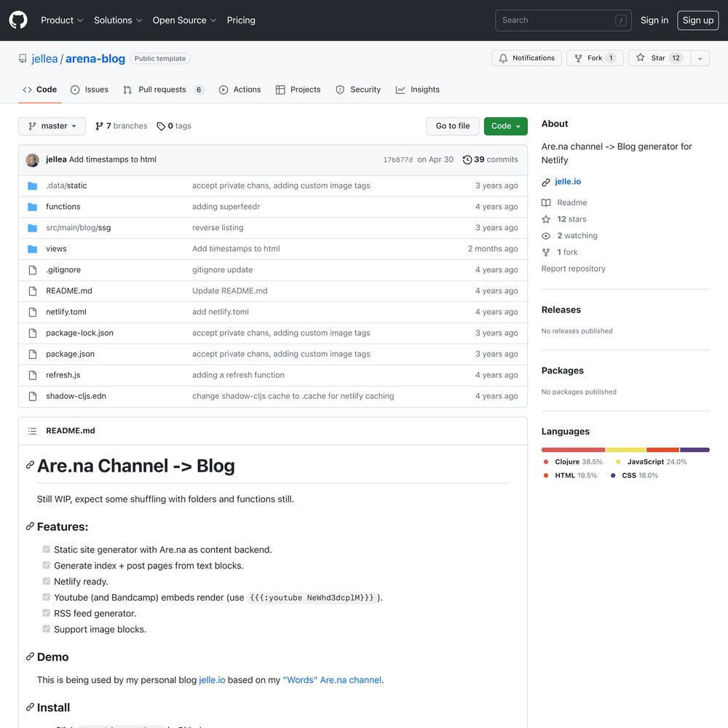728x728 pixels.
Task: Click the anchor link icon beside Features heading
Action: pyautogui.click(x=30, y=526)
